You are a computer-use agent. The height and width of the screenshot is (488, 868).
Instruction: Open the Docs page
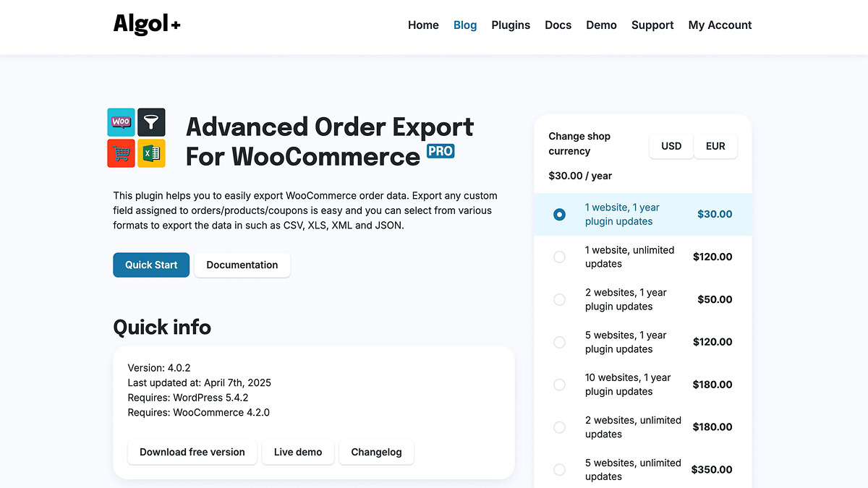558,25
